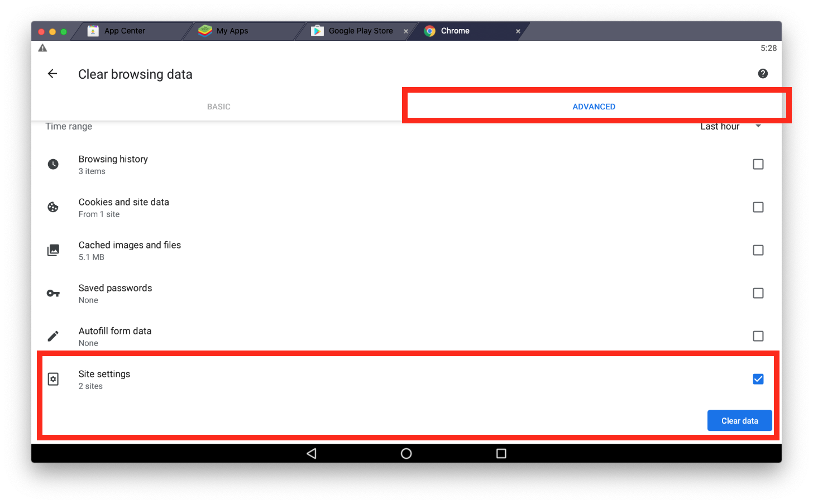Click the Browsing history clock icon

(x=53, y=164)
